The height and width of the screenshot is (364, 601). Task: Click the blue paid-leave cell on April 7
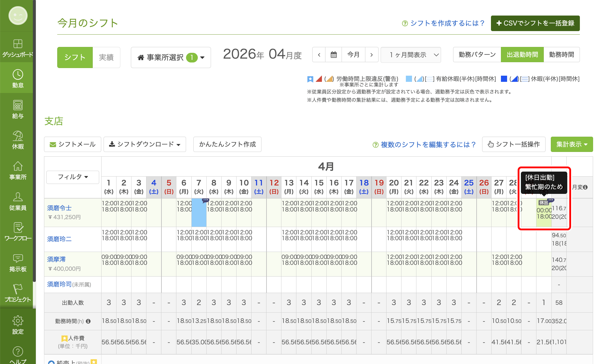click(199, 213)
